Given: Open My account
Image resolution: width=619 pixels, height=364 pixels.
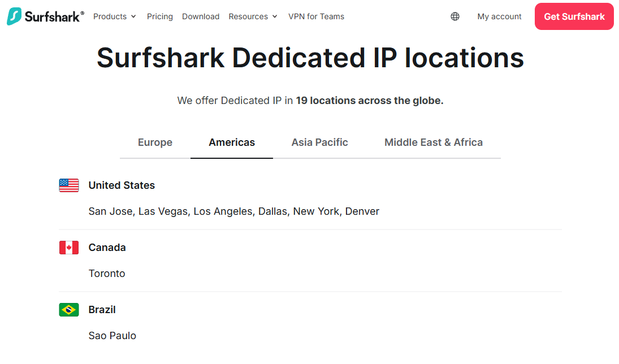Looking at the screenshot, I should [499, 16].
